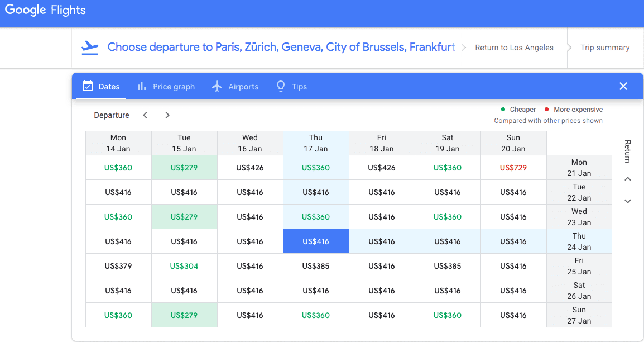Image resolution: width=644 pixels, height=342 pixels.
Task: Click the lightbulb Tips icon
Action: [281, 86]
